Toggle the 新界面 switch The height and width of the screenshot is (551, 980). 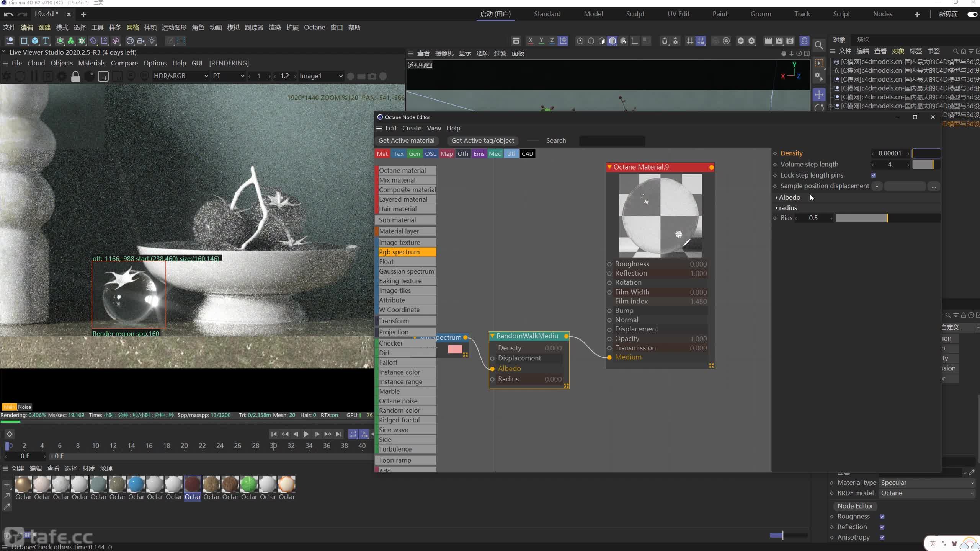[x=972, y=14]
